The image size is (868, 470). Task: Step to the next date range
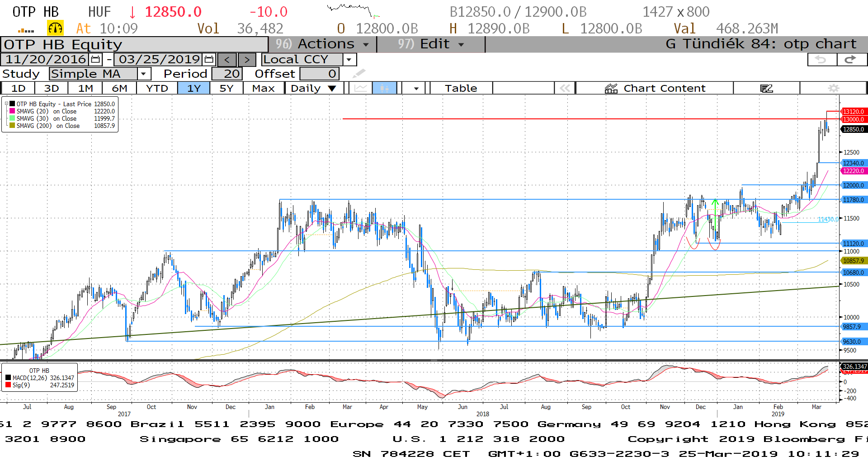coord(247,60)
